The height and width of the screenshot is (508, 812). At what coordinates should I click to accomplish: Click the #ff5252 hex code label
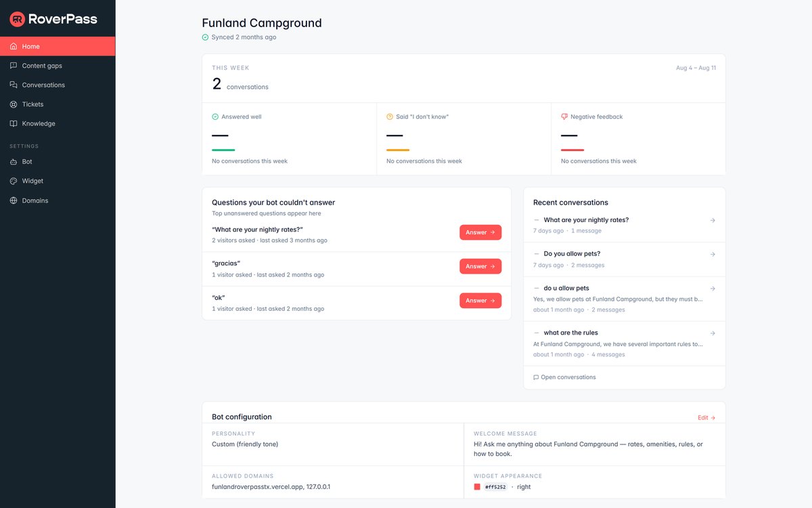click(x=495, y=487)
